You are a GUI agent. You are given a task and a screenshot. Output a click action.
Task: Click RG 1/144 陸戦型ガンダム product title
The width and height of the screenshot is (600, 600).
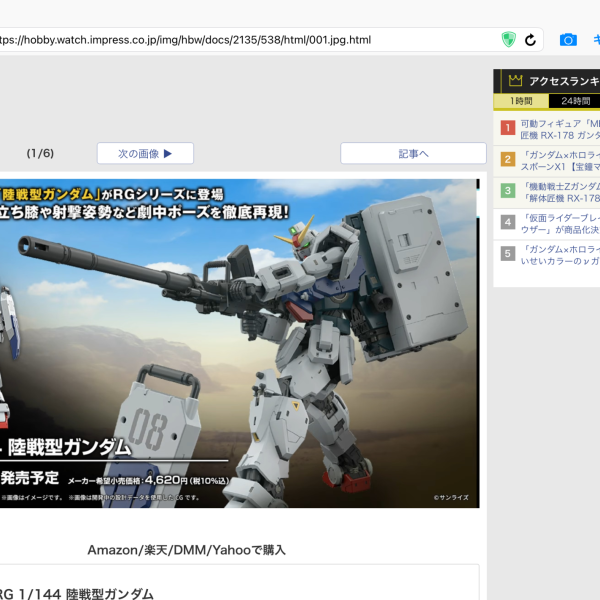coord(77,594)
